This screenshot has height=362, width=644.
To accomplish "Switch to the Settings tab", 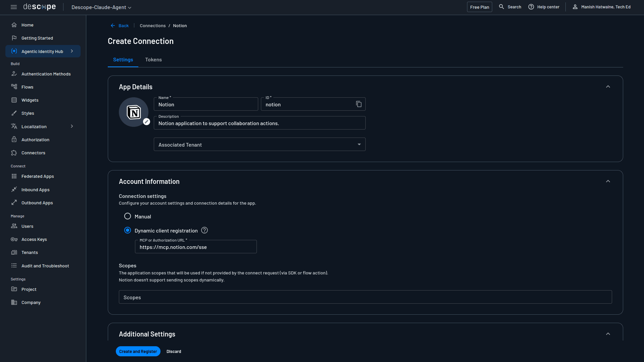I will (x=123, y=60).
